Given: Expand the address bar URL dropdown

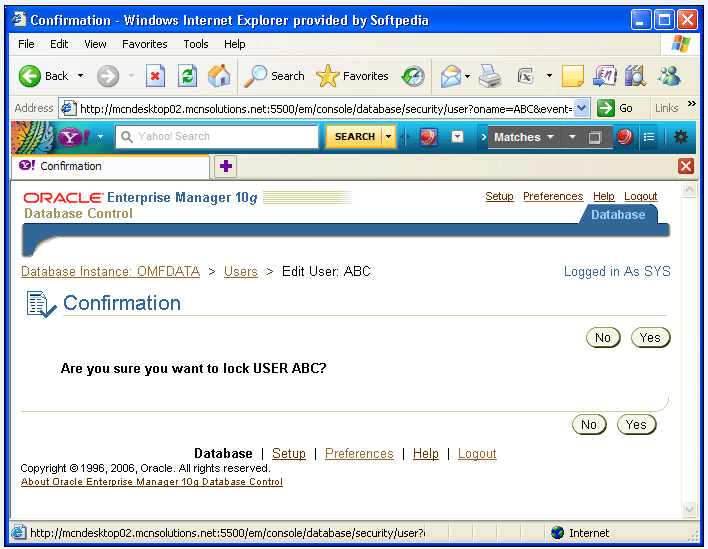Looking at the screenshot, I should (x=582, y=108).
